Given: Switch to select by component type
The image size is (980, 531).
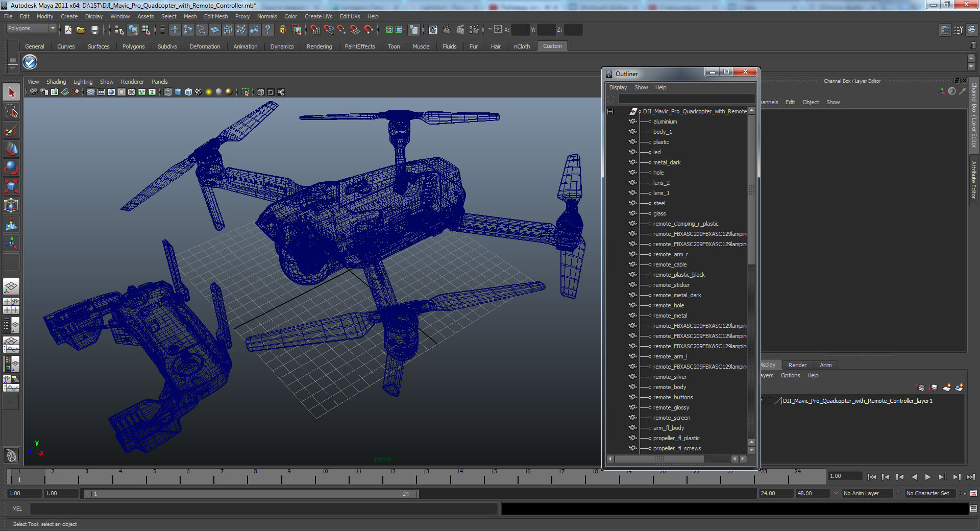Looking at the screenshot, I should [146, 30].
